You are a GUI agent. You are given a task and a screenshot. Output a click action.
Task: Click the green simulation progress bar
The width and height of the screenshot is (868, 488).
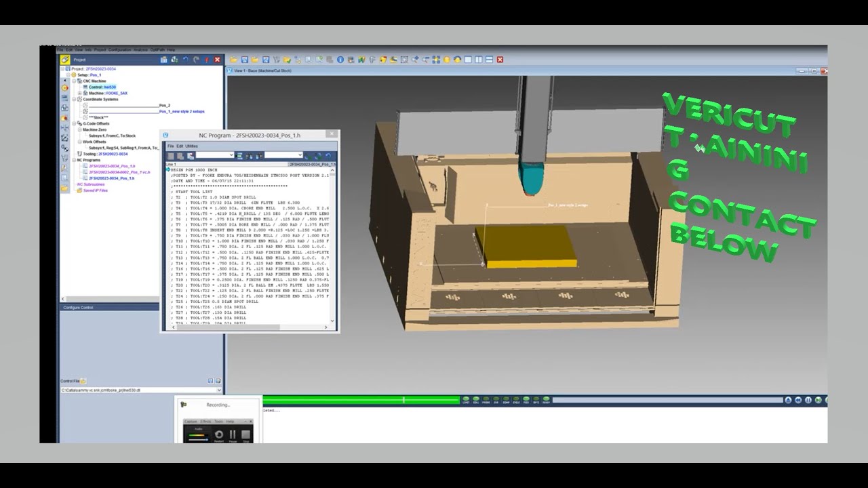click(361, 400)
